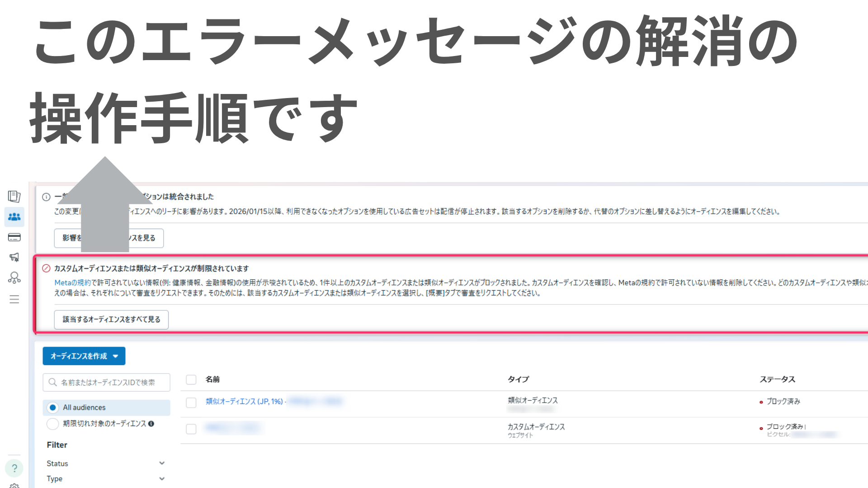Open the Help question mark icon
Image resolution: width=868 pixels, height=488 pixels.
pos(14,468)
